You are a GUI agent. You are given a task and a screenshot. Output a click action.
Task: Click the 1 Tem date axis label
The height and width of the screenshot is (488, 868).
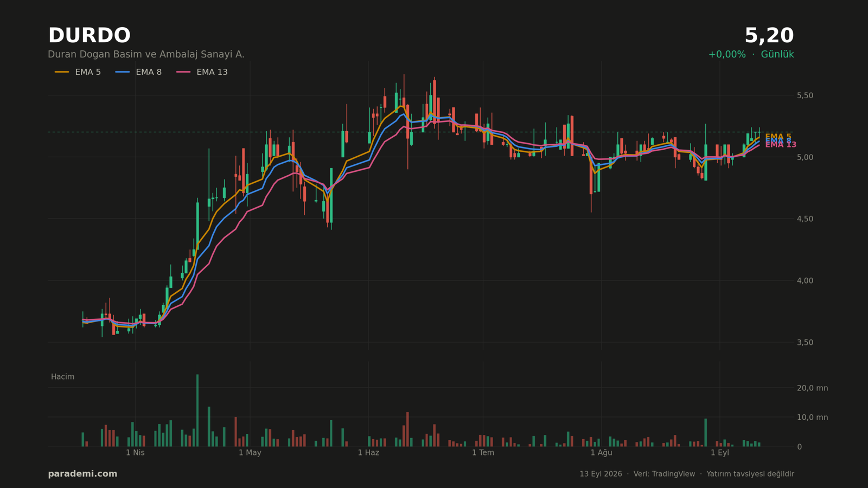coord(483,453)
